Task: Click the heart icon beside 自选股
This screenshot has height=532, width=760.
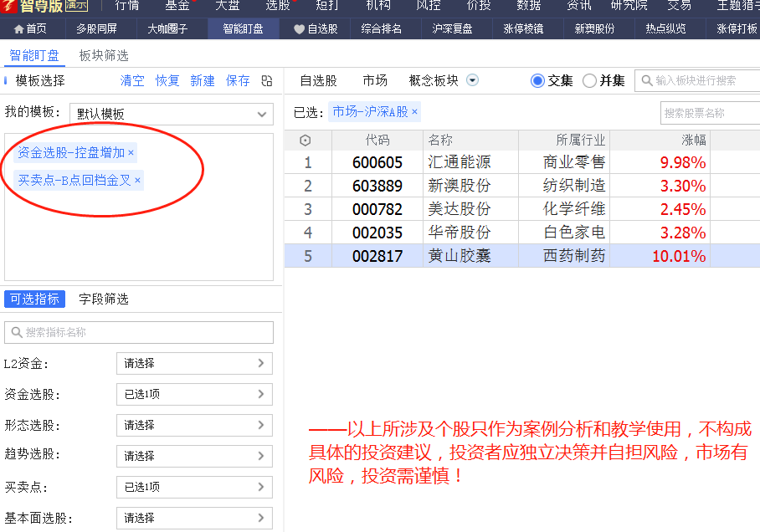Action: [x=299, y=29]
